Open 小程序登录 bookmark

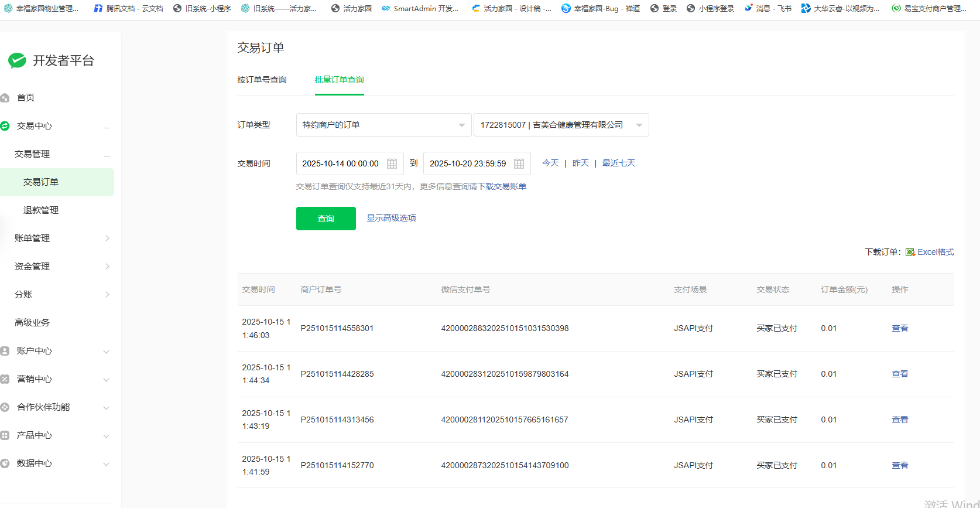(x=710, y=8)
